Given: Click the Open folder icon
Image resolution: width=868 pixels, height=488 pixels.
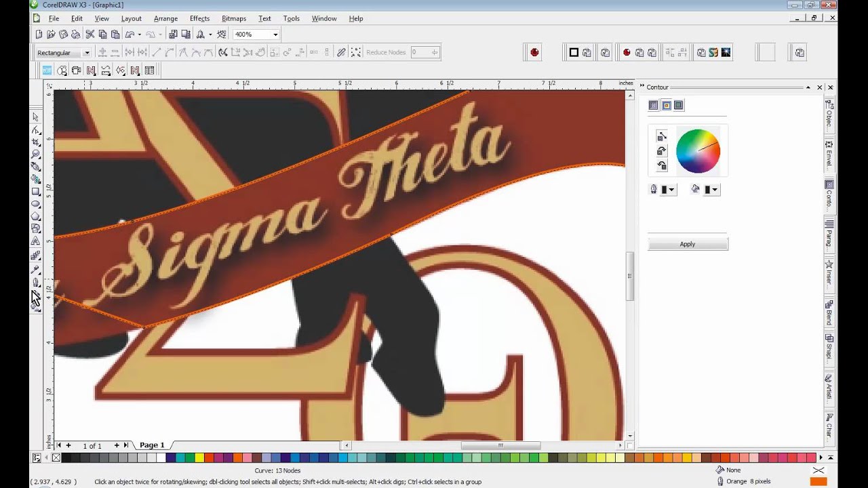Looking at the screenshot, I should tap(51, 34).
